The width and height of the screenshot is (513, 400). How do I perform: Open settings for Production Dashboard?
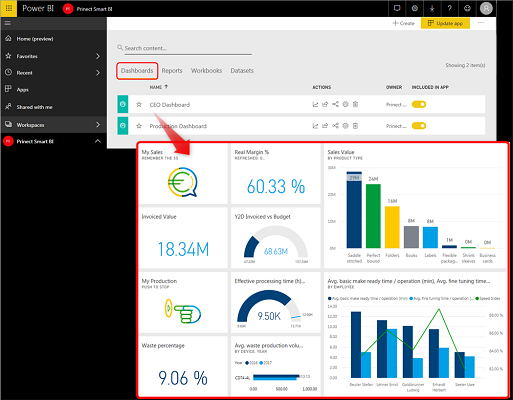346,126
